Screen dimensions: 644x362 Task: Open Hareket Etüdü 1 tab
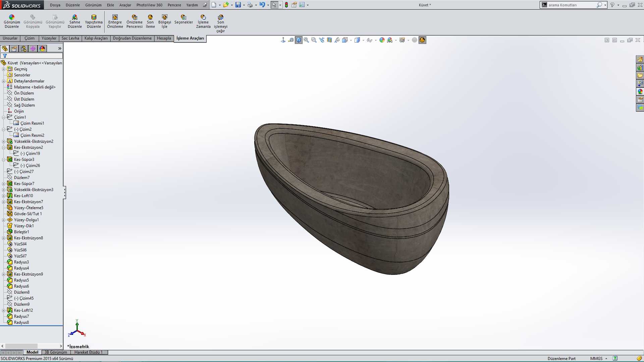pyautogui.click(x=89, y=352)
